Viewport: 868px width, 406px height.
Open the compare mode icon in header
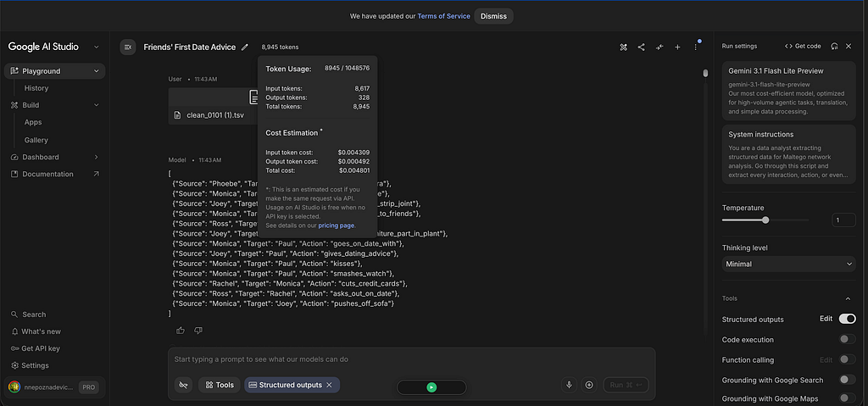[x=623, y=47]
